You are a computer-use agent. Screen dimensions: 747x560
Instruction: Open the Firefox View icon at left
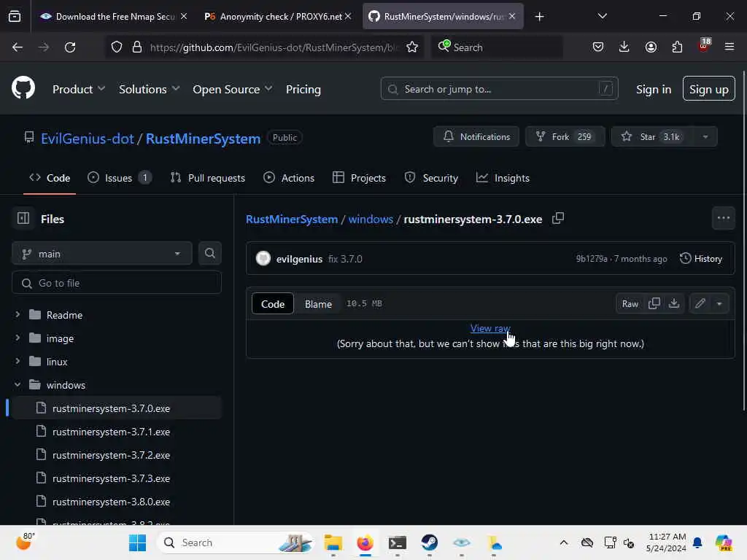coord(15,17)
